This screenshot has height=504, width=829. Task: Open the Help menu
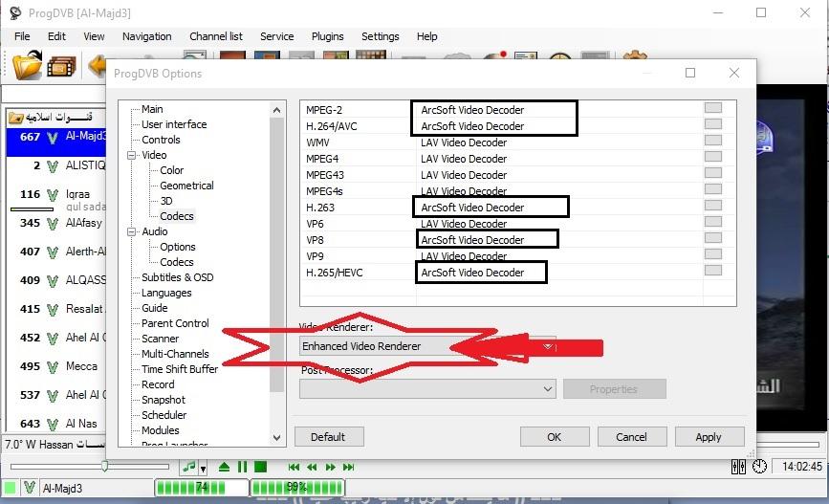(x=426, y=36)
